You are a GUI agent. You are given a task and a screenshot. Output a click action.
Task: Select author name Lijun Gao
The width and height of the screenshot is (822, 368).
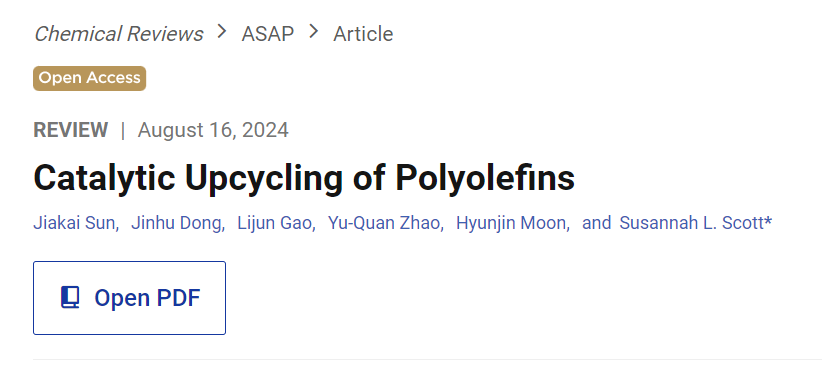point(275,223)
